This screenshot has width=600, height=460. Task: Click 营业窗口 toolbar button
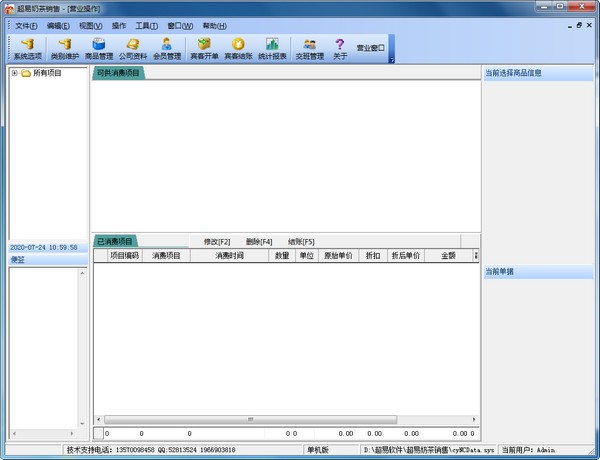tap(370, 48)
